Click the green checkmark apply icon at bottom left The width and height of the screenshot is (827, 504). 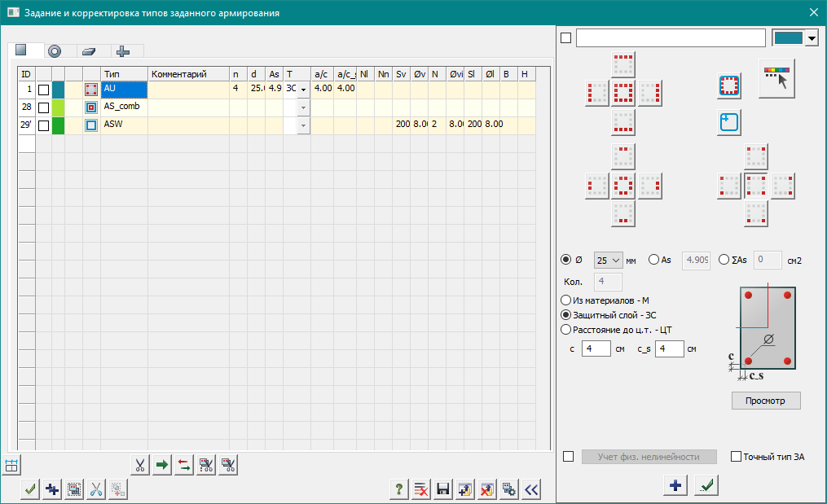(x=30, y=489)
